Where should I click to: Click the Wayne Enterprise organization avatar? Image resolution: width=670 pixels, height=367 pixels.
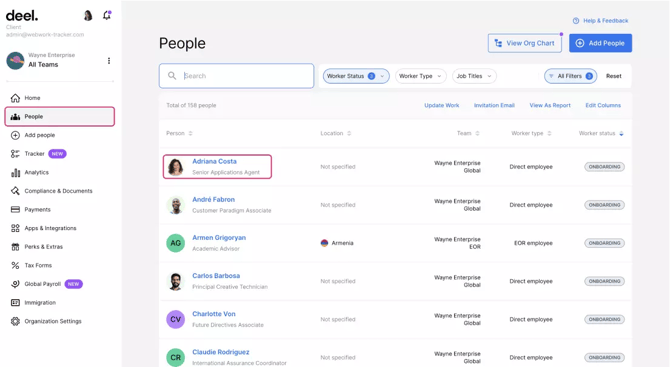(x=15, y=61)
